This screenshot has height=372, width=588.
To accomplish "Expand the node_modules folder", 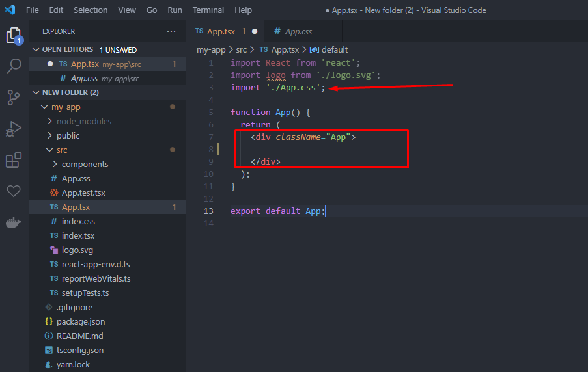I will [x=84, y=121].
